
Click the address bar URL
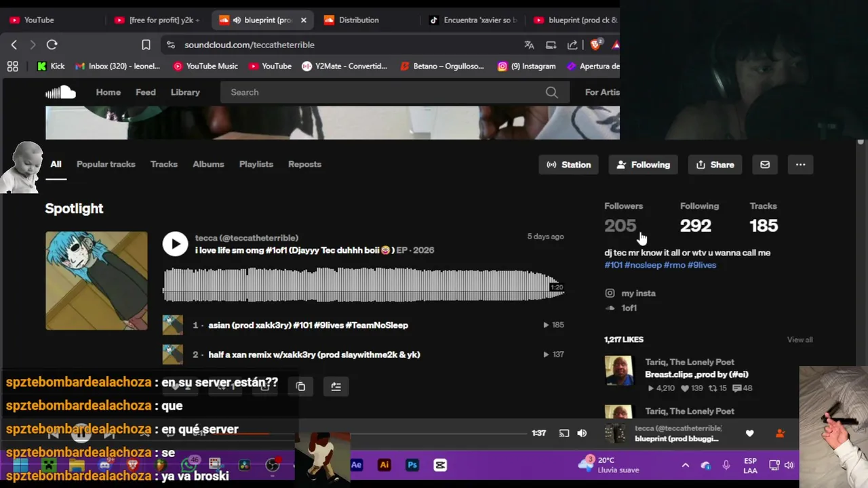[250, 45]
